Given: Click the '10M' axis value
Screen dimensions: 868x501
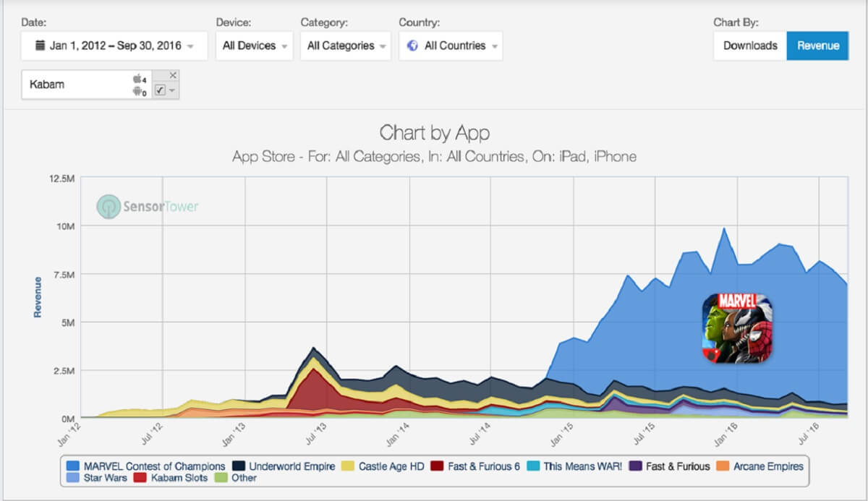Looking at the screenshot, I should pyautogui.click(x=65, y=226).
